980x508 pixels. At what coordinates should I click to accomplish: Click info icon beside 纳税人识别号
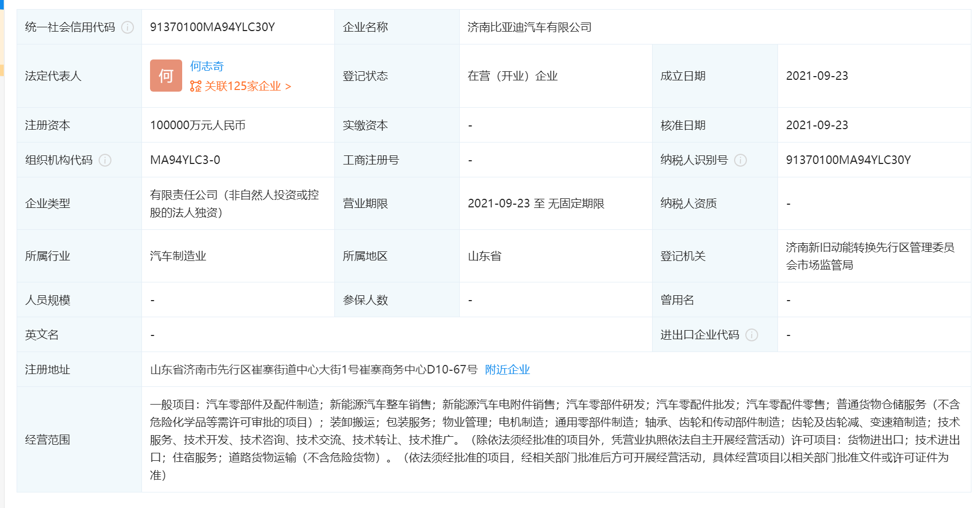click(740, 160)
